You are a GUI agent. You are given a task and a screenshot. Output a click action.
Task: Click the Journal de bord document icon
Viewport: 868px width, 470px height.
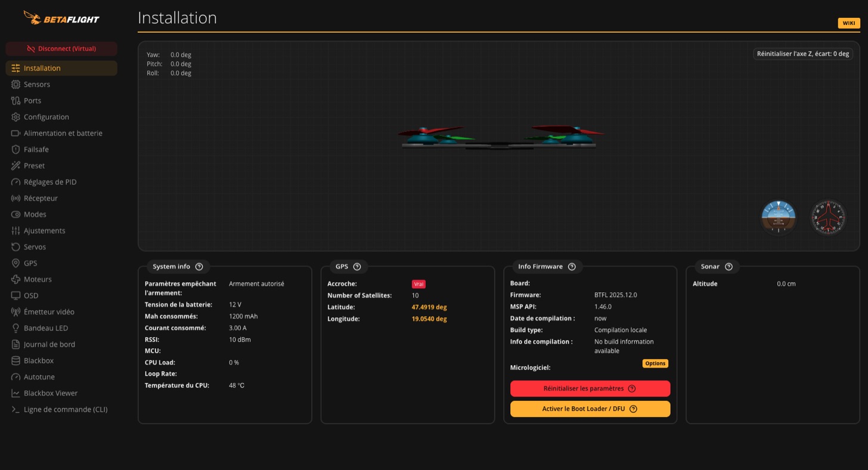click(15, 344)
